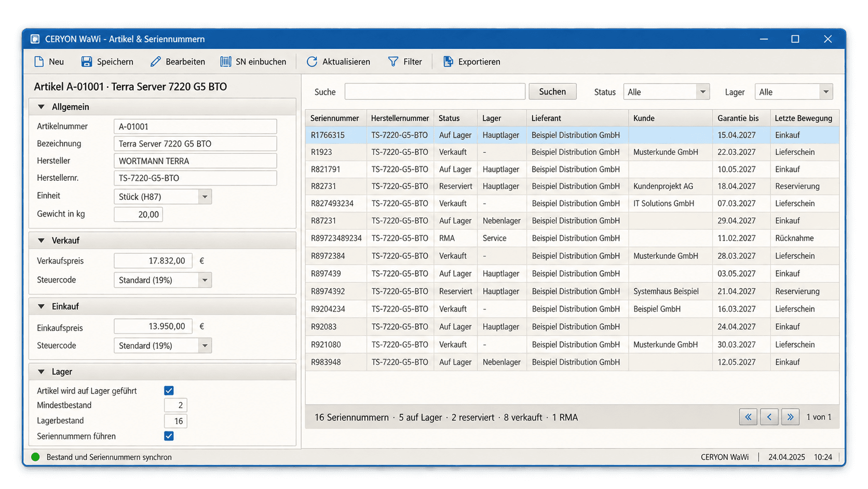This screenshot has width=868, height=489.
Task: Uncheck Seriennummern führen checkbox
Action: [x=169, y=436]
